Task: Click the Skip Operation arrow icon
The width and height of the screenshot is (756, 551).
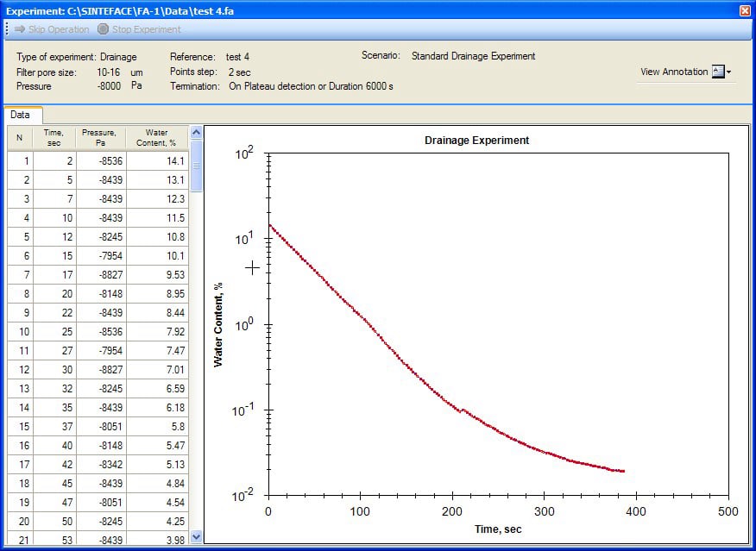Action: click(19, 29)
